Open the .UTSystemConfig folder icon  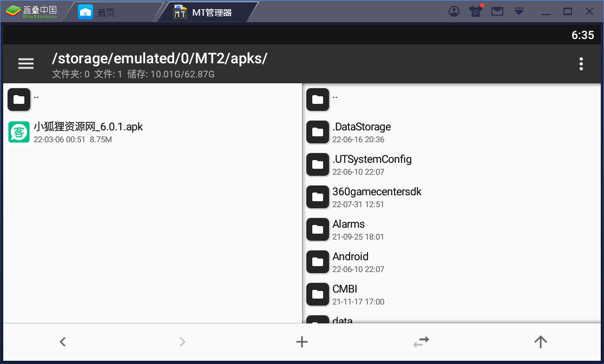coord(318,164)
